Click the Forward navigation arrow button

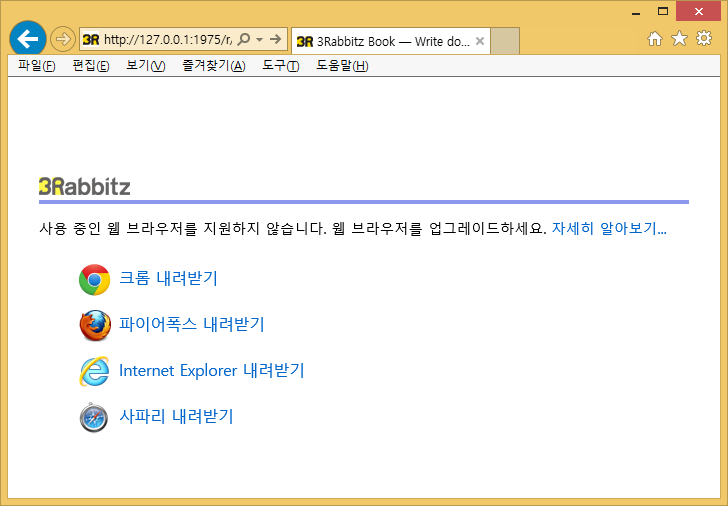[63, 39]
